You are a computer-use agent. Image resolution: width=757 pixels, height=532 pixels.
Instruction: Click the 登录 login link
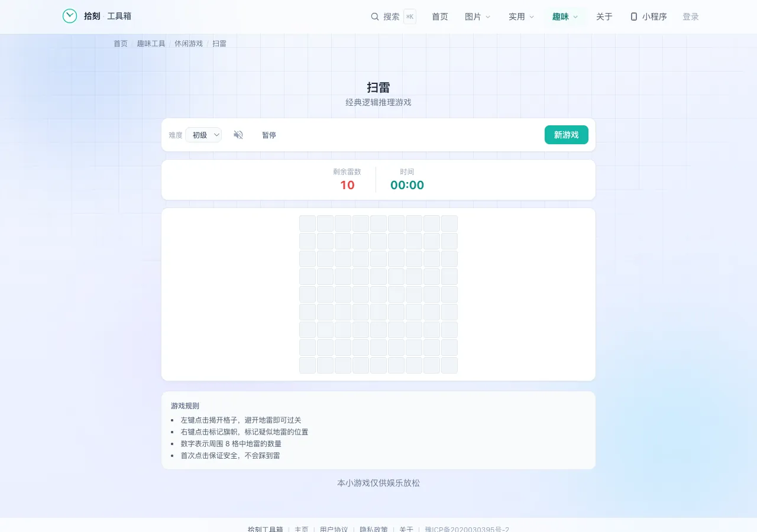(x=691, y=17)
